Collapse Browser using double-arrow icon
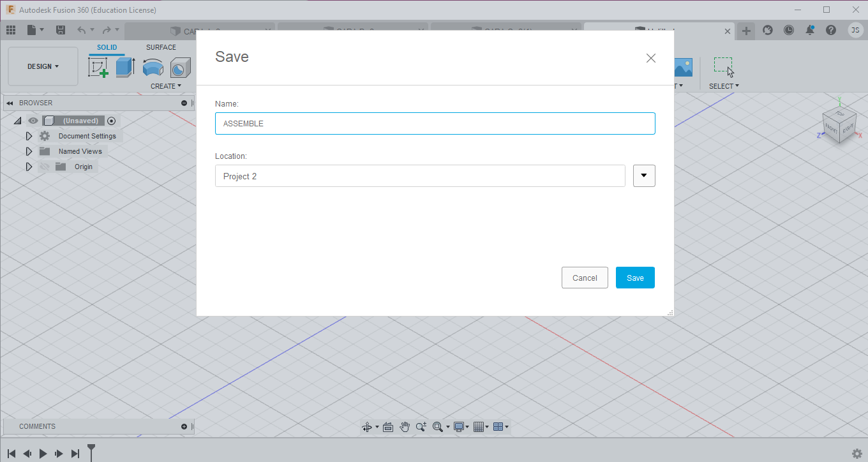The height and width of the screenshot is (462, 868). pos(10,103)
